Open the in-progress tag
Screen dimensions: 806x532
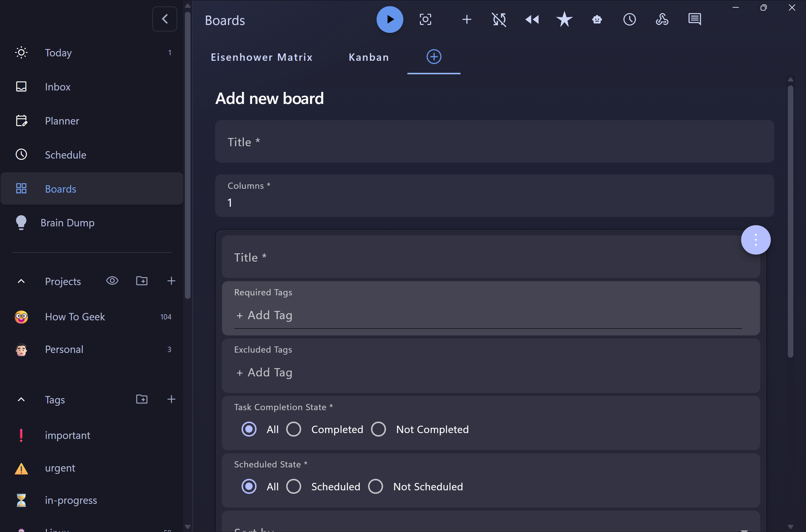[x=92, y=501]
